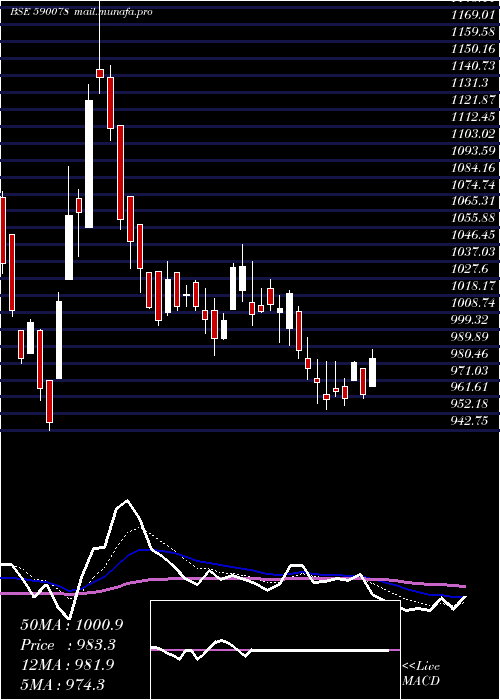500x700 pixels.
Task: Click the 1084.16 price axis label
Action: 473,167
